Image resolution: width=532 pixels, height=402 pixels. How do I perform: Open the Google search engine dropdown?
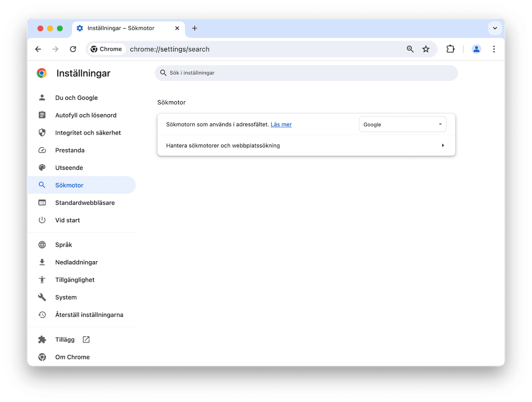pos(402,125)
